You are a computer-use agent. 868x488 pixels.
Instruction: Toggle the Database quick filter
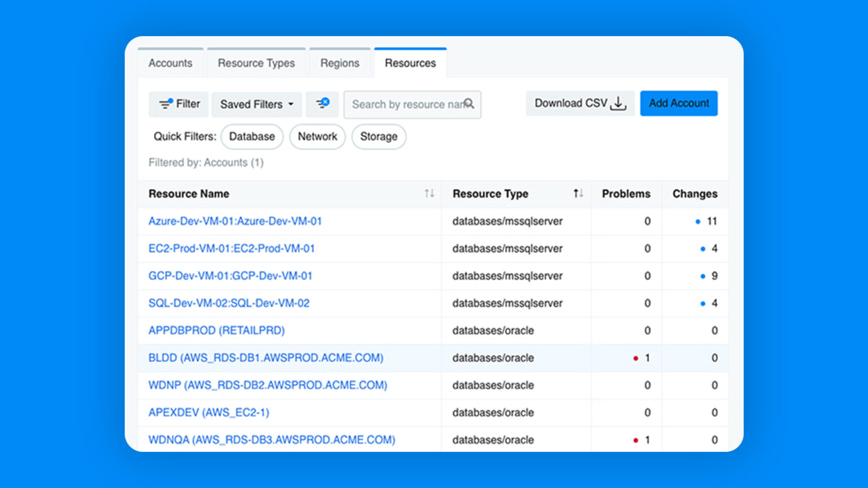click(x=252, y=137)
